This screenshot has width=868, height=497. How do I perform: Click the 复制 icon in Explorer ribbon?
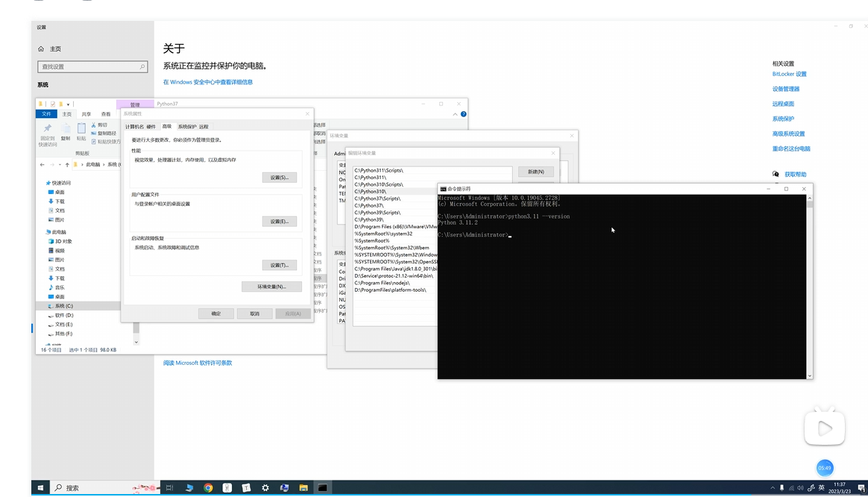[66, 128]
